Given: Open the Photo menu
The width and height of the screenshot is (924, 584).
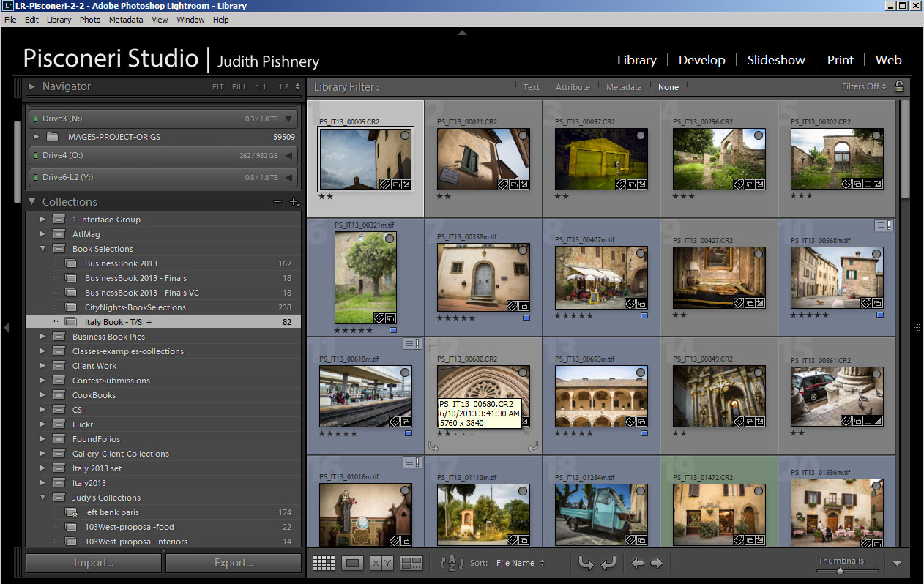Looking at the screenshot, I should coord(90,20).
